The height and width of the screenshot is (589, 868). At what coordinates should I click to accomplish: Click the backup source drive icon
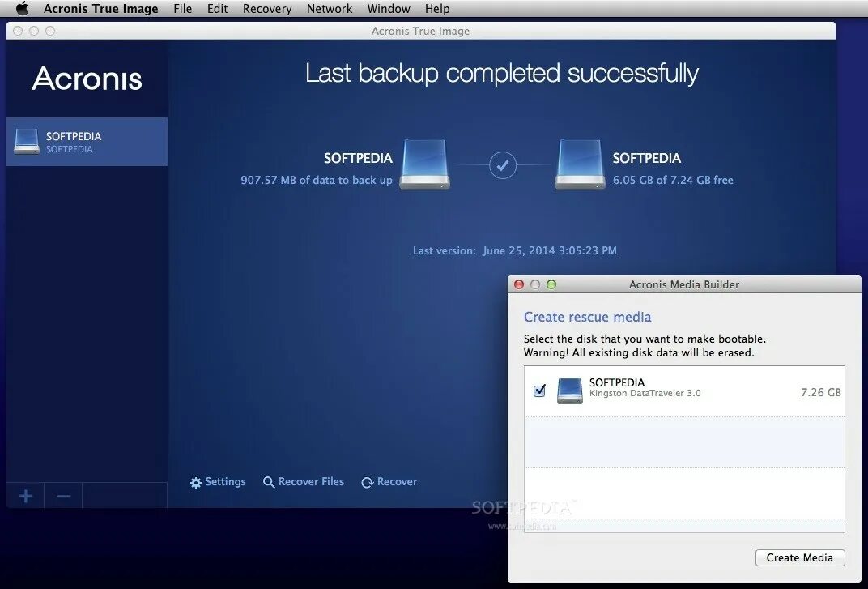[x=424, y=164]
